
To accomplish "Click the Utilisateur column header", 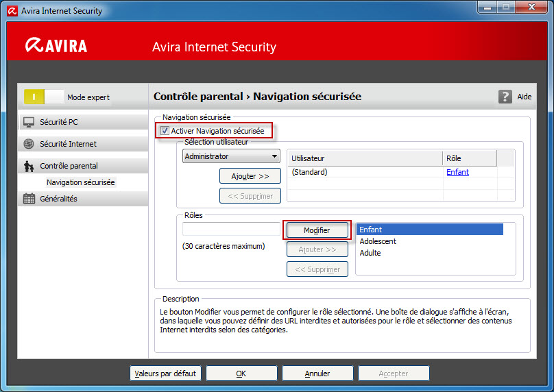I will click(365, 158).
